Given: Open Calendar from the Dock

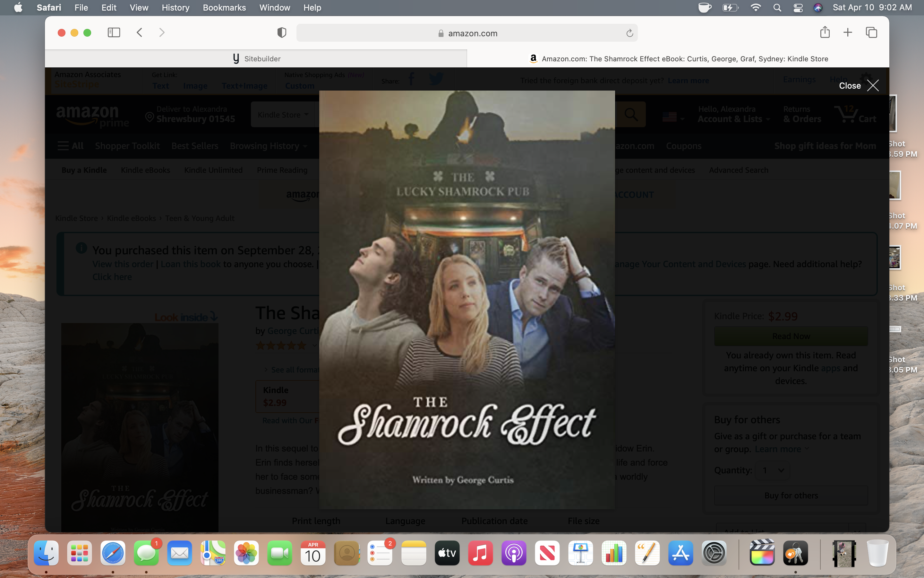Looking at the screenshot, I should (x=313, y=553).
